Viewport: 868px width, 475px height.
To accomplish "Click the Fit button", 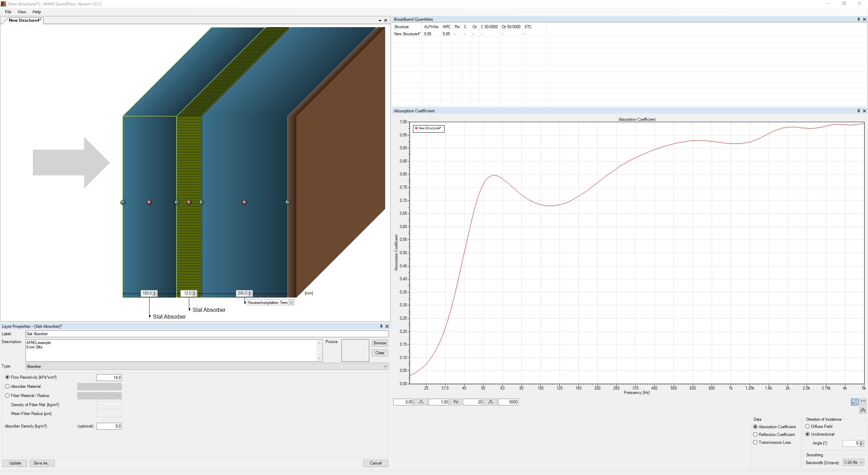I will pos(456,402).
